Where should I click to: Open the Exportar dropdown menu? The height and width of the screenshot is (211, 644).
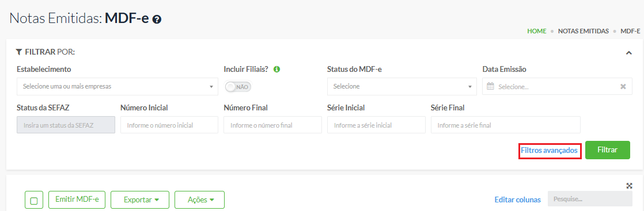[x=140, y=200]
